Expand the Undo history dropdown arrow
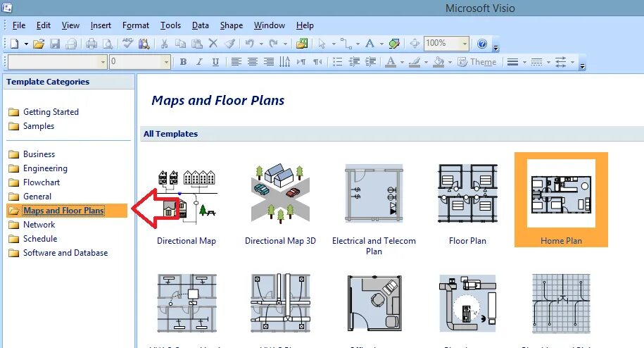Viewport: 644px width, 348px height. 261,44
